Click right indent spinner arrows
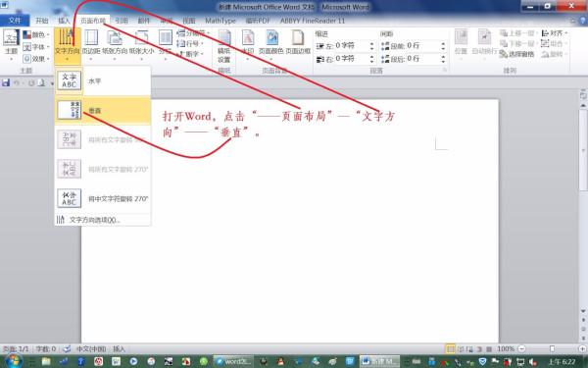Image resolution: width=588 pixels, height=368 pixels. pyautogui.click(x=372, y=59)
